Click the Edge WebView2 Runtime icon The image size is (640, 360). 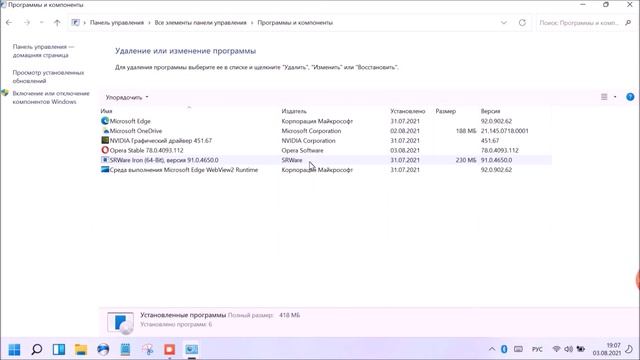[105, 170]
